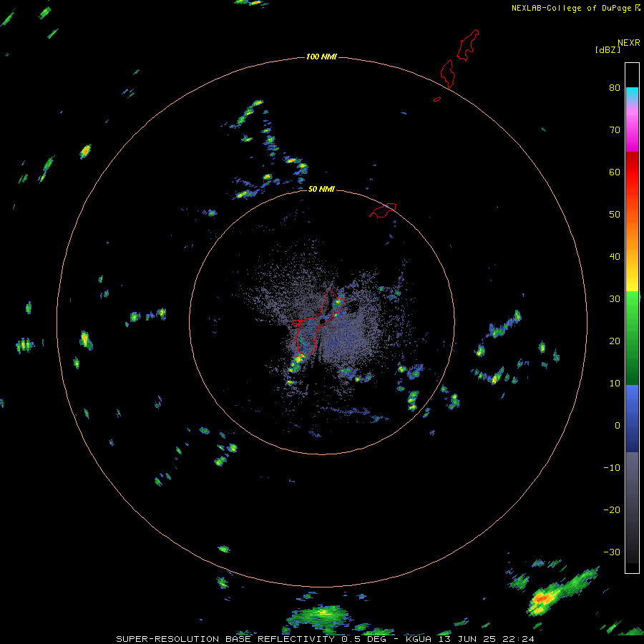Click the -20 value on the dBZ scale
The image size is (644, 644).
(612, 510)
